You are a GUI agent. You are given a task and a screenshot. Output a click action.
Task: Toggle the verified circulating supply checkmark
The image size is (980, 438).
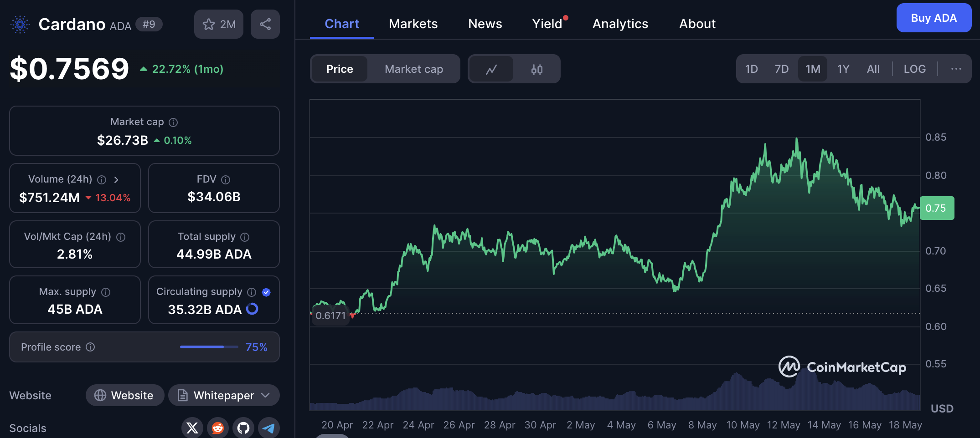[267, 292]
